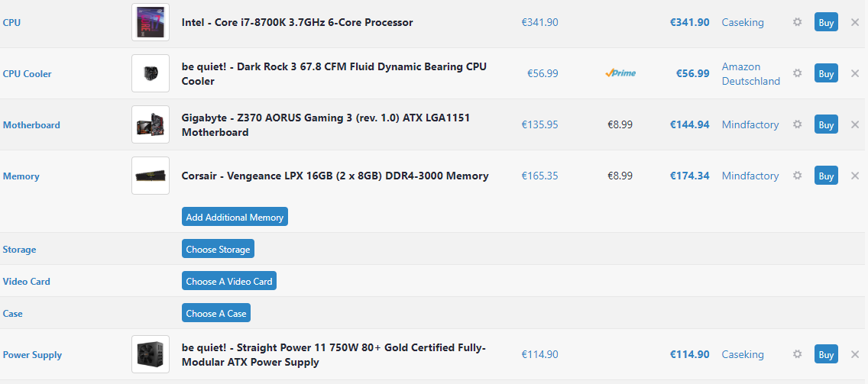Click Buy for the Gigabyte Z370 motherboard
Image resolution: width=868 pixels, height=384 pixels.
point(826,124)
